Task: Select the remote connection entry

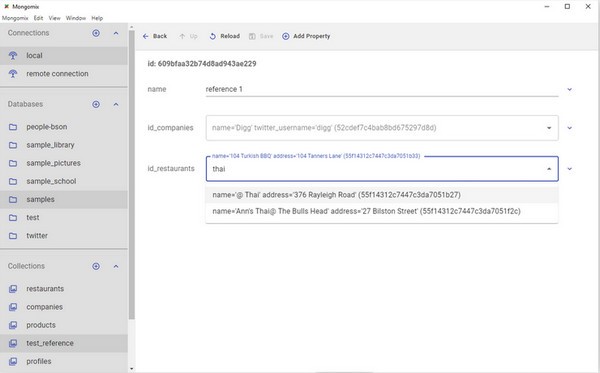Action: click(64, 74)
